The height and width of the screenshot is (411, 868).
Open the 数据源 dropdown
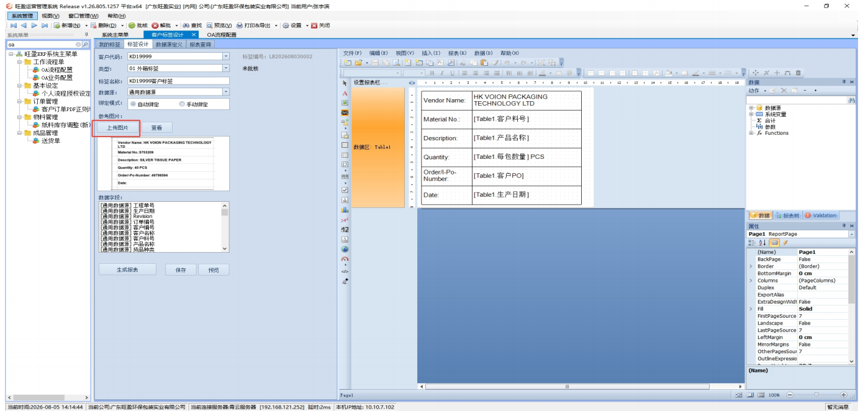coord(225,92)
